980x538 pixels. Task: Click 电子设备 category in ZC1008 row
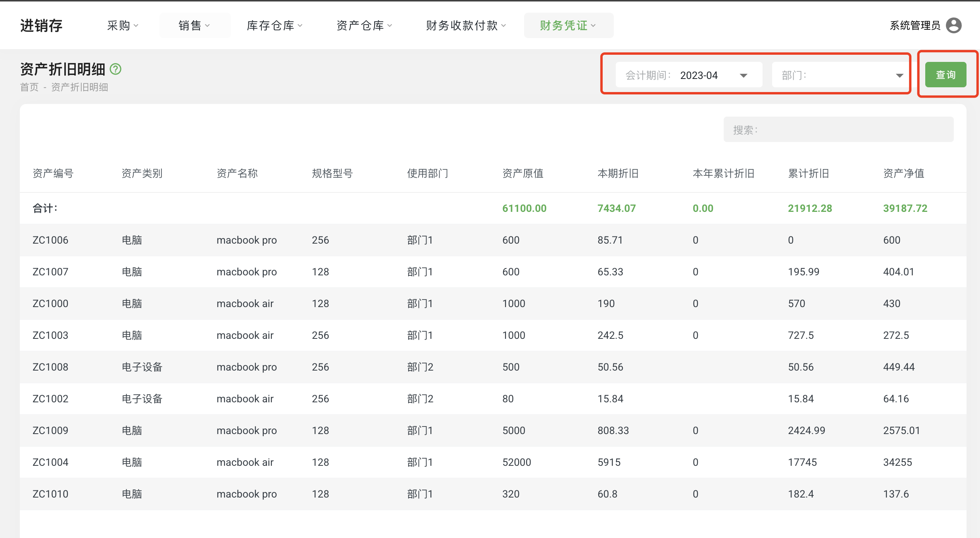tap(142, 367)
